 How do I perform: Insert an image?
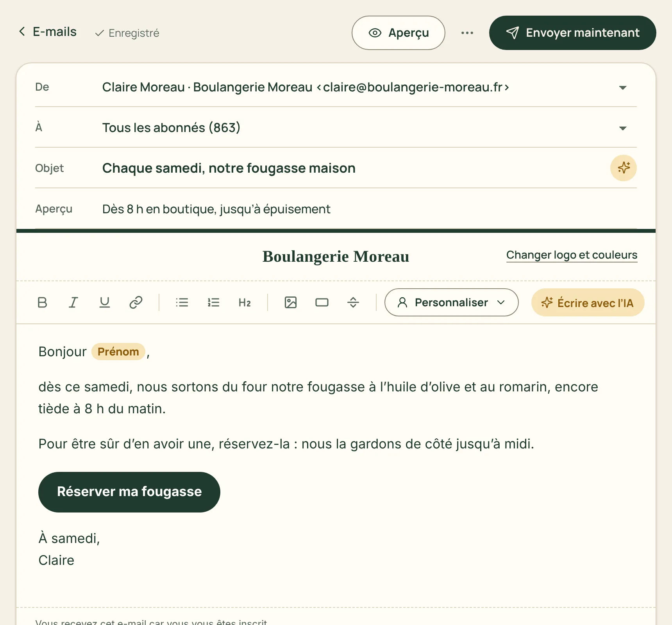tap(291, 302)
